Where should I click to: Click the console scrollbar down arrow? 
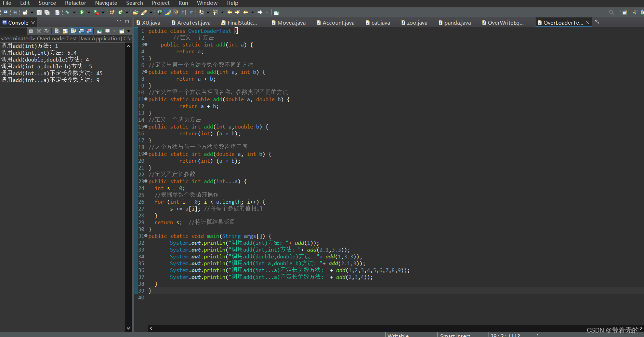[128, 328]
